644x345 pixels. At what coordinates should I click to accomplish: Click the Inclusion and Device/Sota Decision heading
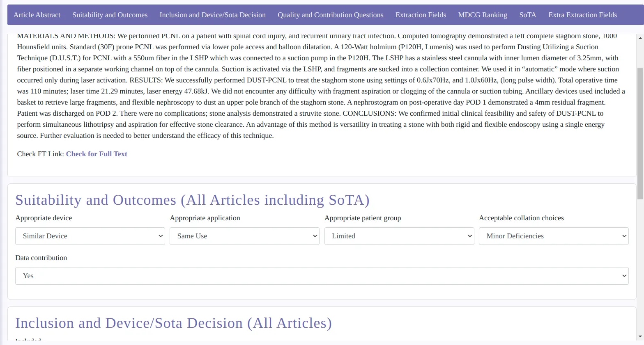(173, 323)
